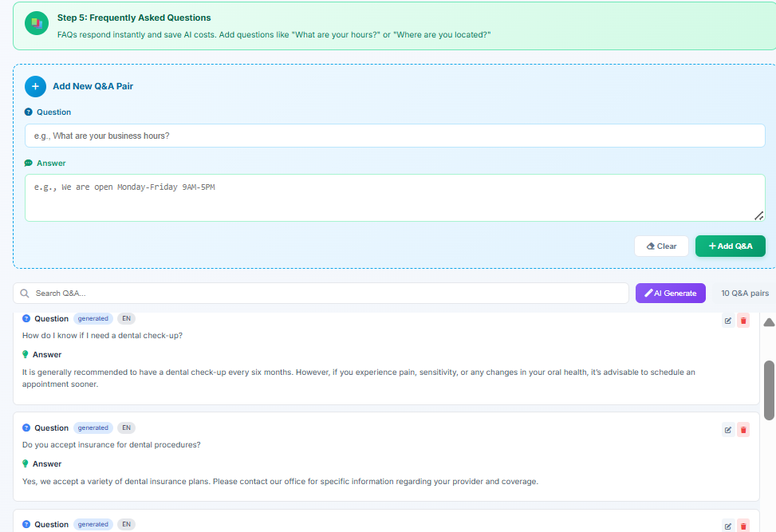Click the scrollbar up arrow on the Q&A list
776x532 pixels.
[x=768, y=321]
